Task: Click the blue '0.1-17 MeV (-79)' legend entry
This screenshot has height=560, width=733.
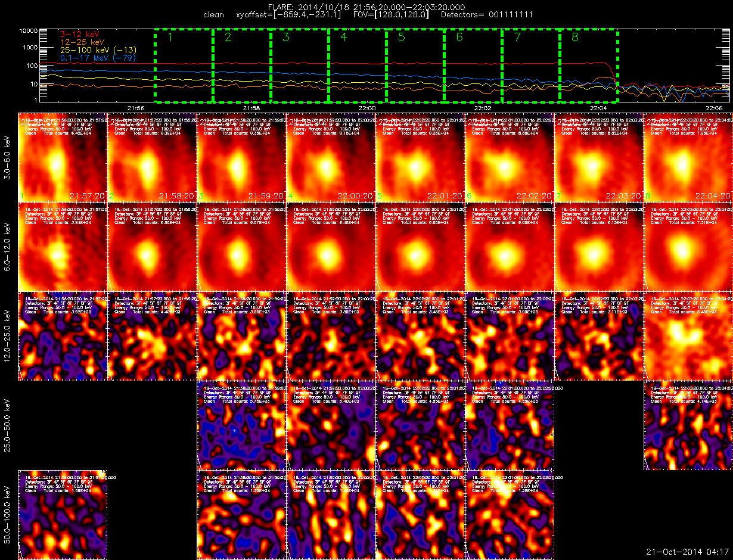Action: coord(98,58)
